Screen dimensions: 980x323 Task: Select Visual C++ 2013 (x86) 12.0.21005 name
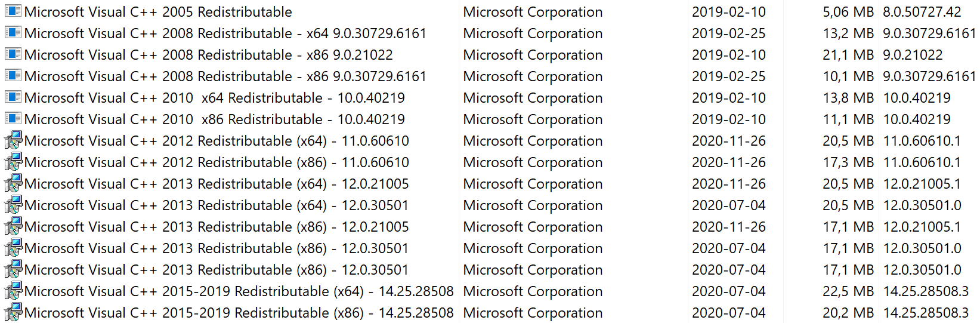(217, 227)
